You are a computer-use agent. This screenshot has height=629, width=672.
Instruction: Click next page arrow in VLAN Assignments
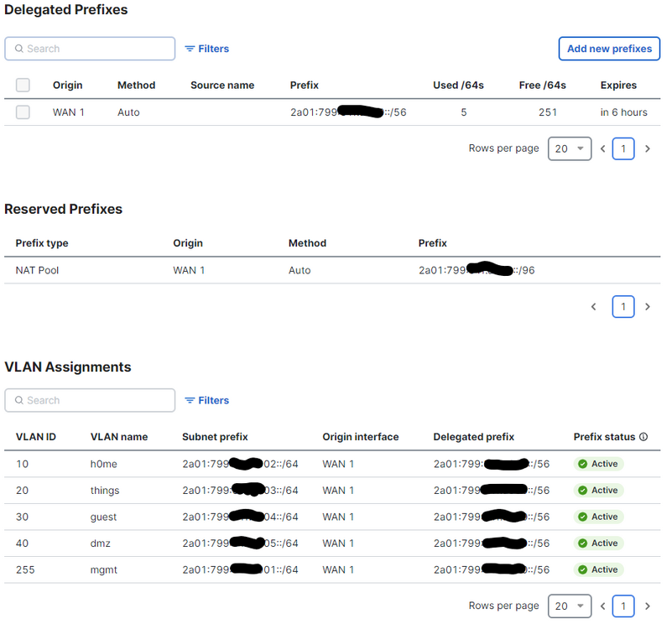(x=647, y=606)
